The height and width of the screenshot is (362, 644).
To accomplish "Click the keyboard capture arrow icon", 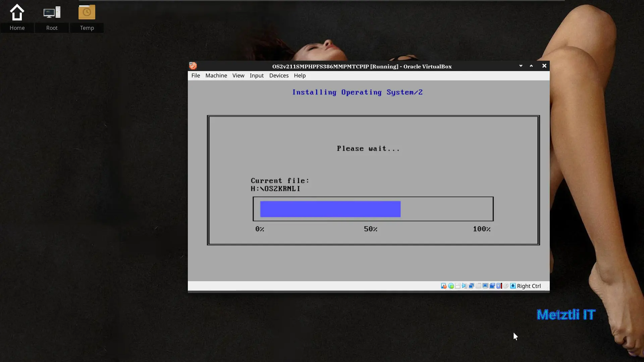I will tap(513, 286).
